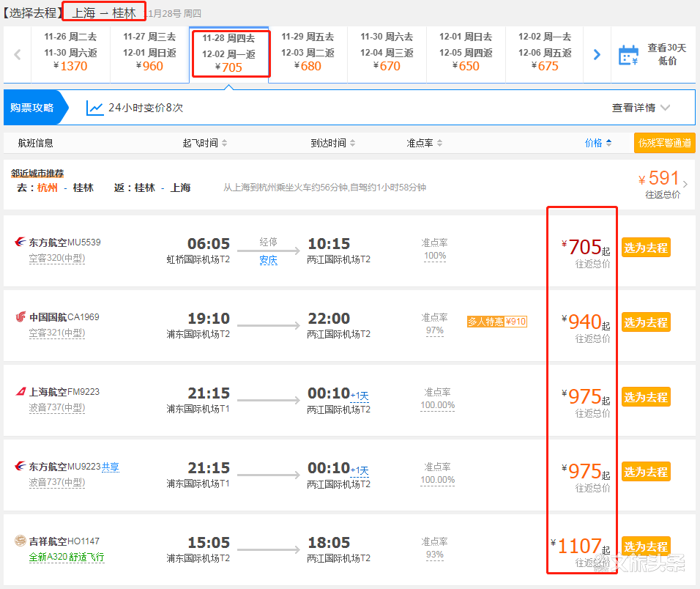Click the China Eastern logo for MU9223
700x589 pixels.
(20, 466)
